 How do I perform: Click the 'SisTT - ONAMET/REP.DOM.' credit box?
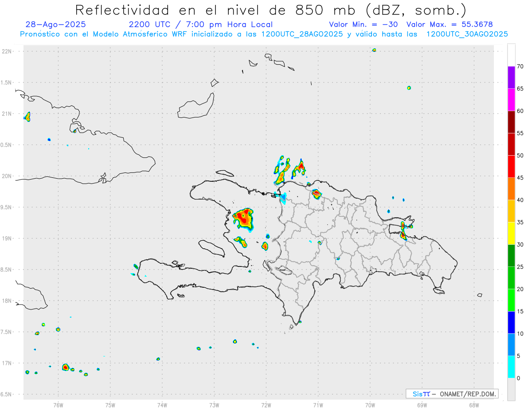[x=452, y=394]
